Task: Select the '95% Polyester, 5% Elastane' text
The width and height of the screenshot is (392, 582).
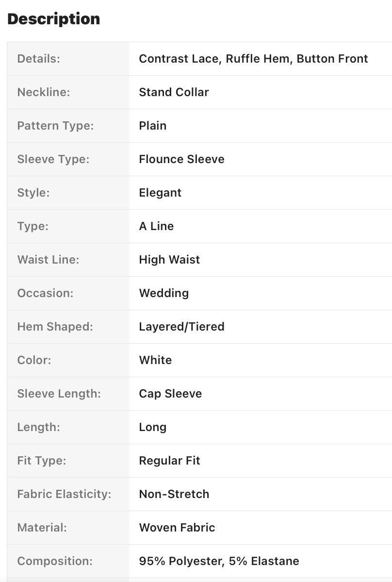Action: tap(219, 561)
